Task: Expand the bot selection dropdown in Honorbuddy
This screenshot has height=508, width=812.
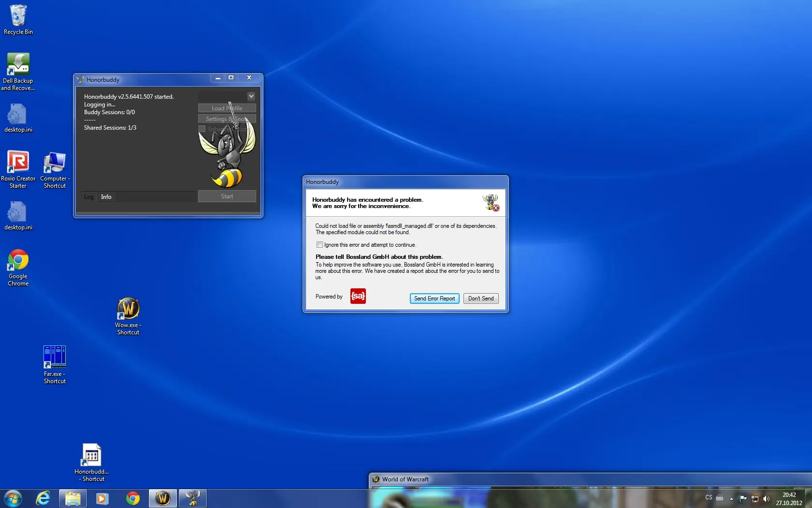Action: point(251,96)
